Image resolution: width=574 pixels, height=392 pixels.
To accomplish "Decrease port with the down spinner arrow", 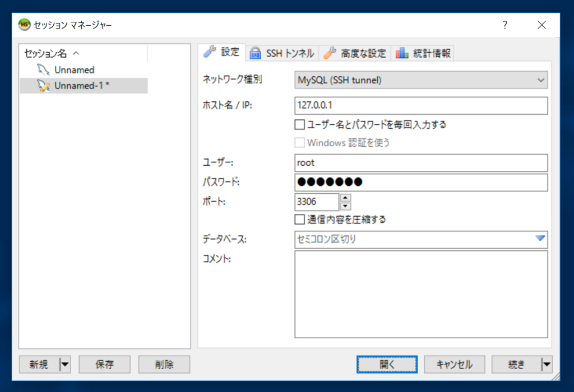I will tap(345, 206).
